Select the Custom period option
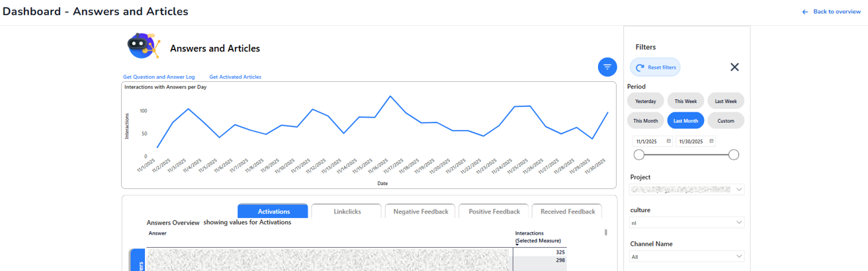Viewport: 868px width, 271px height. [x=726, y=121]
